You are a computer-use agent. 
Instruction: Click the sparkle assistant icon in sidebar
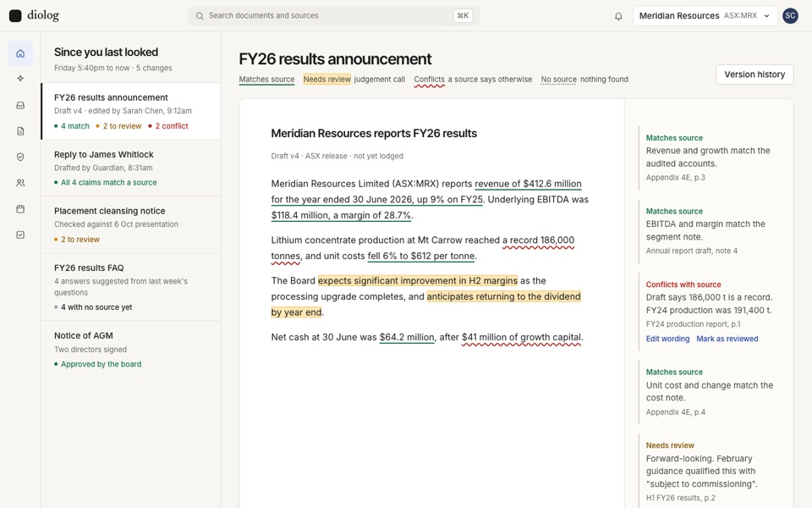point(20,78)
